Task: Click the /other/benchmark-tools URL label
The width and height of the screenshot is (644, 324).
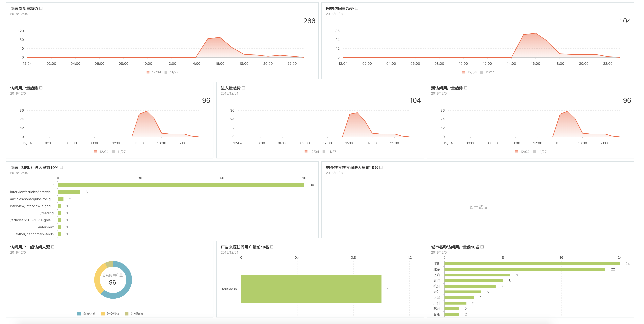Action: [x=35, y=234]
